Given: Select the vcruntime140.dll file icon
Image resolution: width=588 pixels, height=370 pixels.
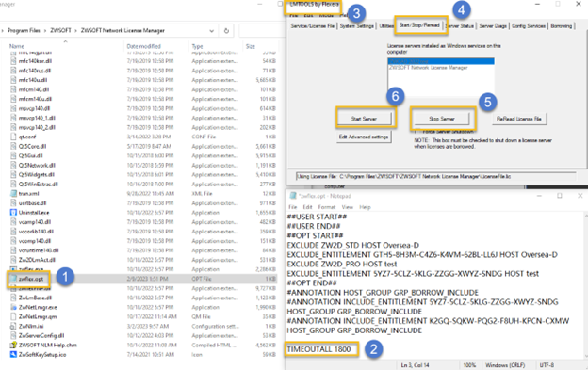Looking at the screenshot, I should 13,250.
